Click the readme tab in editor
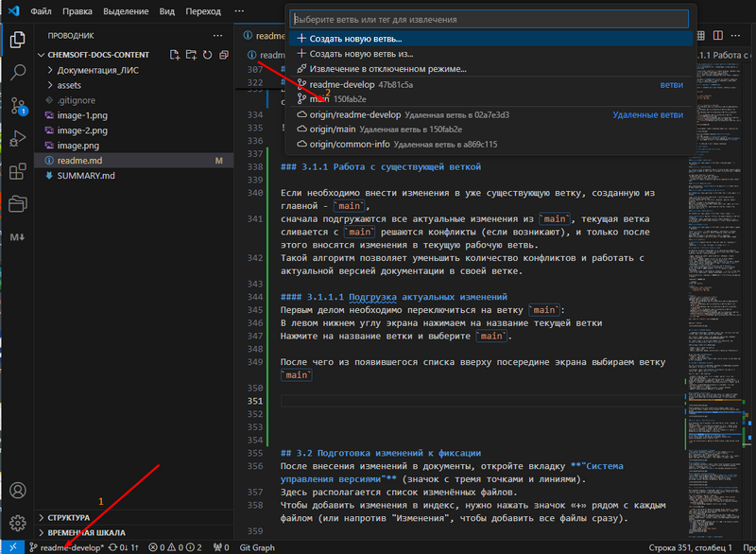Viewport: 756px width, 554px height. [263, 36]
